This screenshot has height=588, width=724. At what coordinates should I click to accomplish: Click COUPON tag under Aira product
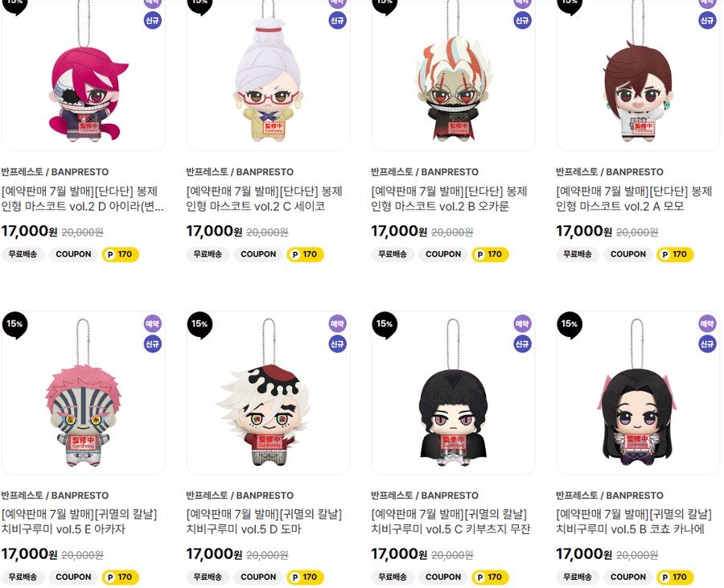coord(73,254)
